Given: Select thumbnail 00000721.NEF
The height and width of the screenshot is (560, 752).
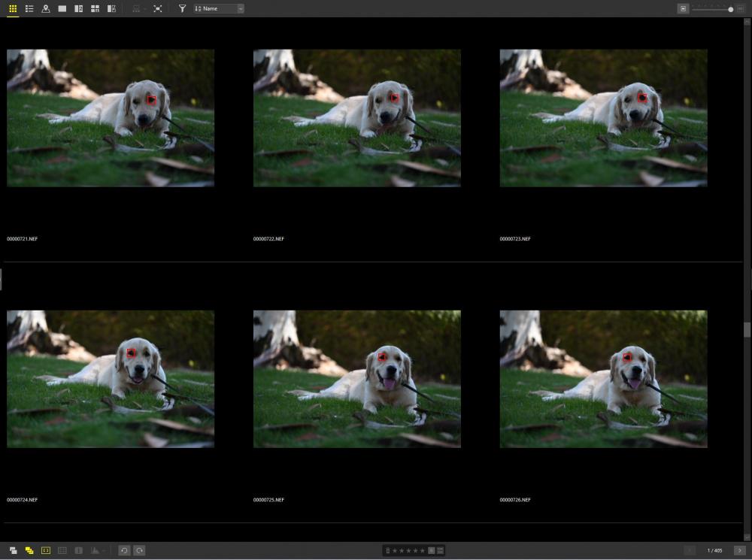Looking at the screenshot, I should 111,118.
